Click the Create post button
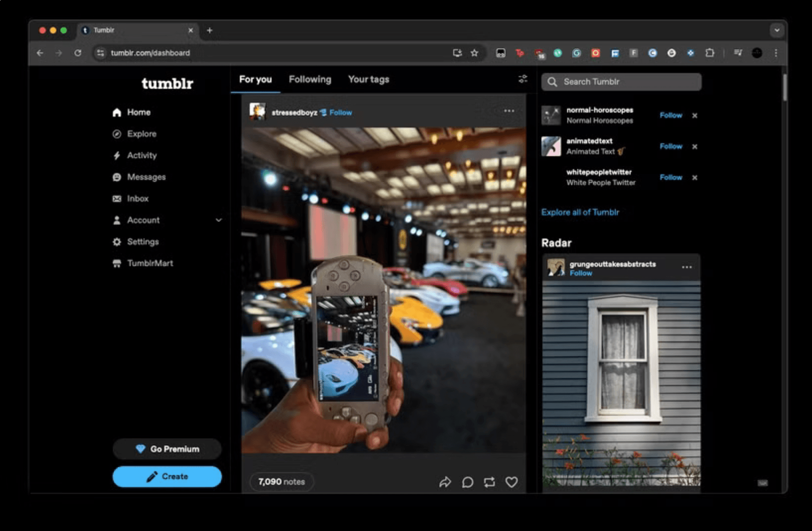This screenshot has height=531, width=812. (x=167, y=477)
